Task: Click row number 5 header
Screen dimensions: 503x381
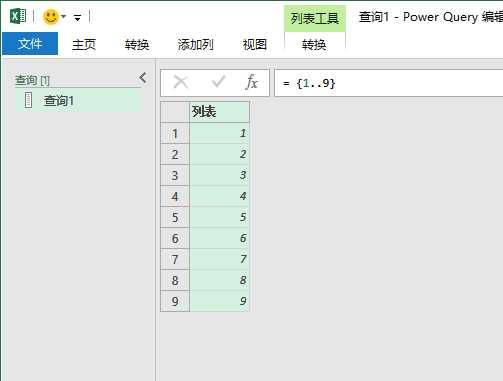Action: click(175, 217)
